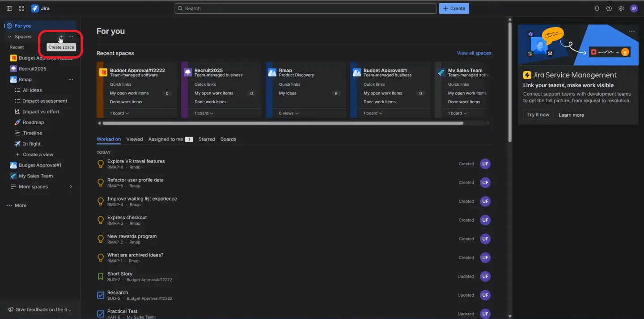
Task: Open the help question mark icon
Action: tap(609, 8)
